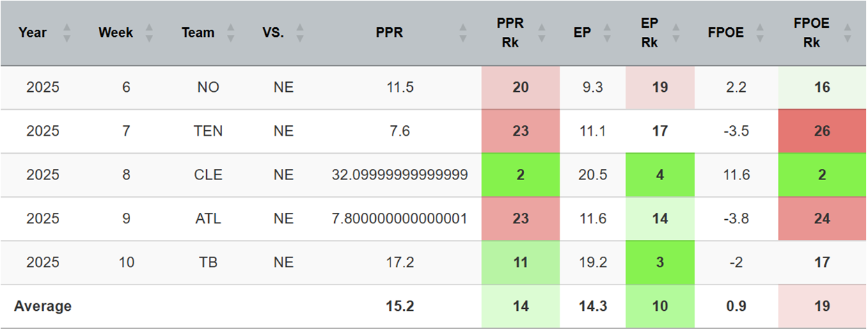Select the Average row label

point(43,306)
